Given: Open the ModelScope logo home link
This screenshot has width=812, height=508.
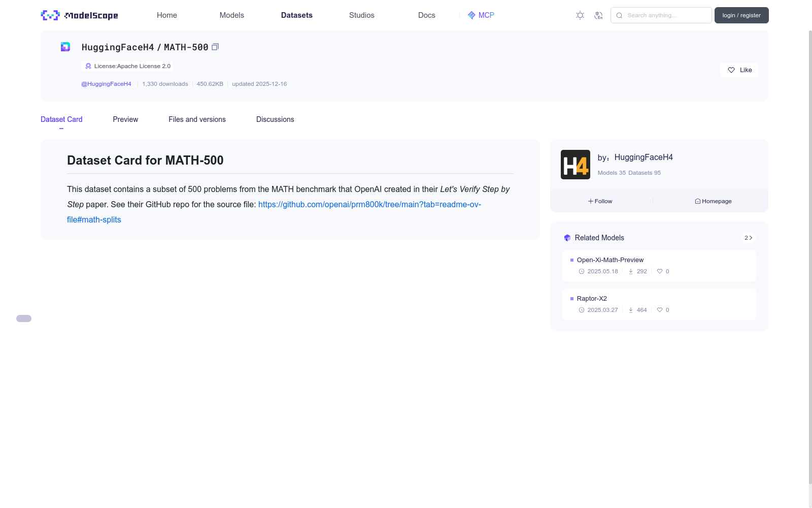Looking at the screenshot, I should tap(79, 15).
